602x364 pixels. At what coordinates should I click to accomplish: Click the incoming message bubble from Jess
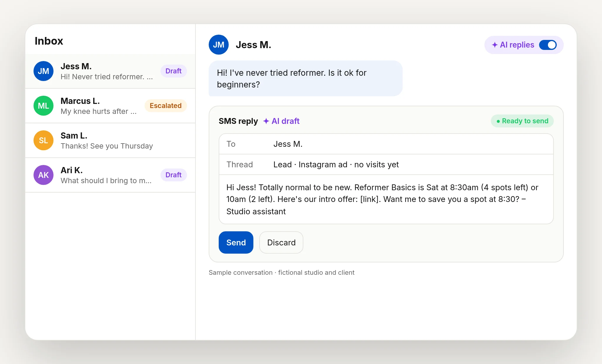305,78
